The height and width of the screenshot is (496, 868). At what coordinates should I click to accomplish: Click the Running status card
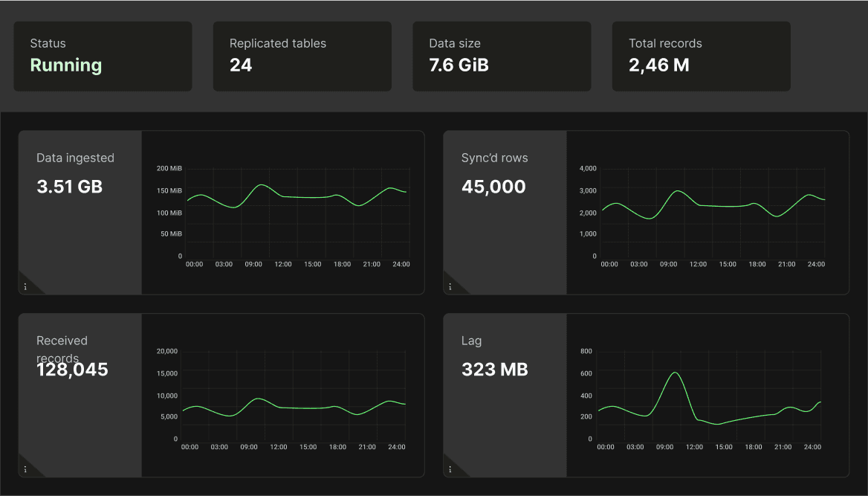coord(103,57)
